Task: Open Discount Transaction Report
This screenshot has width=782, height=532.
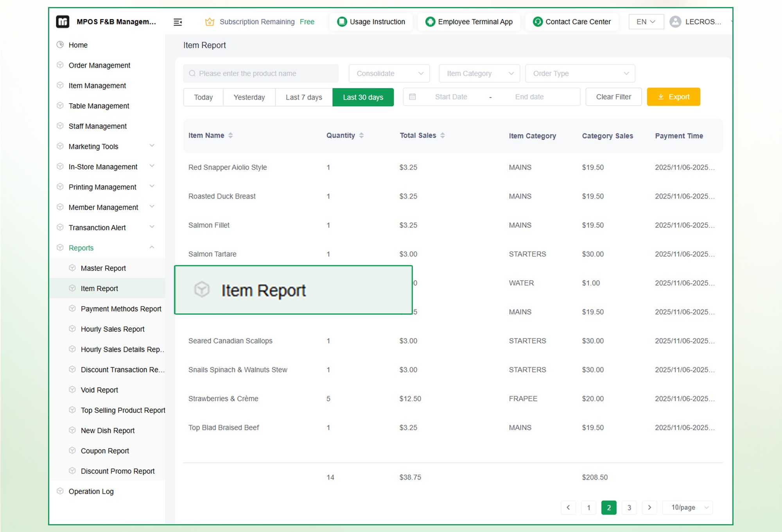Action: click(x=122, y=370)
